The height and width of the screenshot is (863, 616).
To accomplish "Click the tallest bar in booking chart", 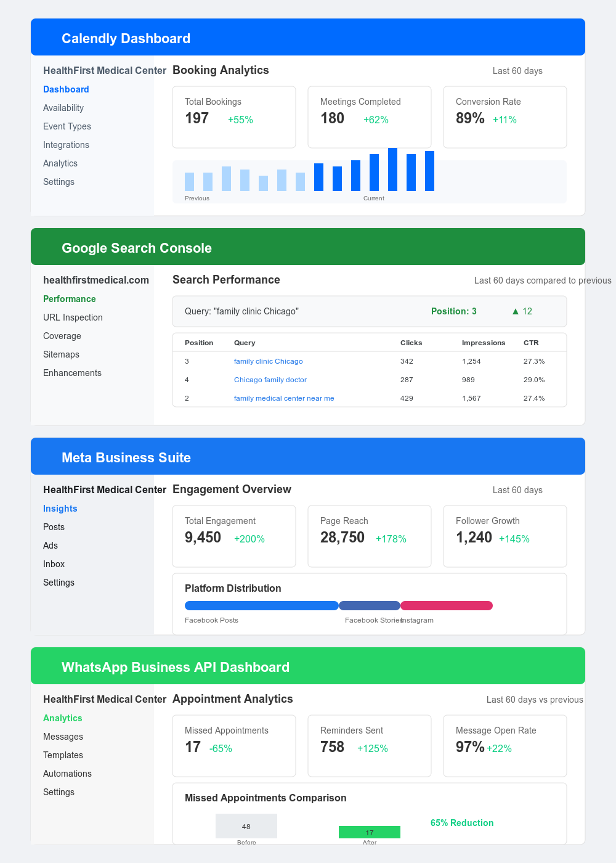I will pos(392,170).
